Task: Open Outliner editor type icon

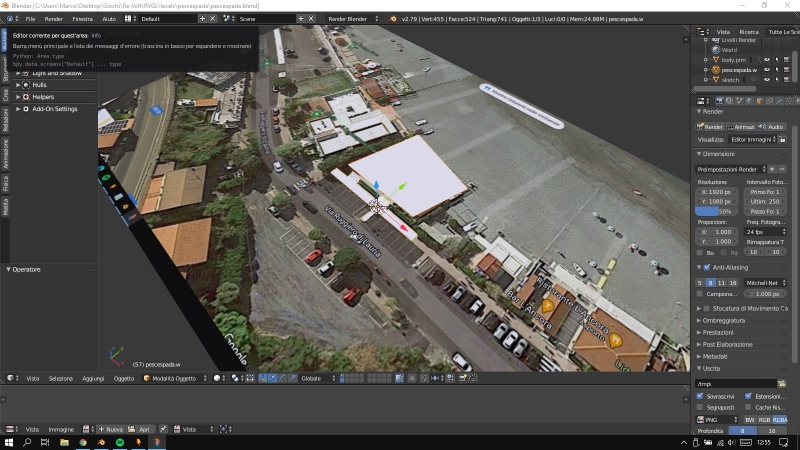Action: (703, 32)
